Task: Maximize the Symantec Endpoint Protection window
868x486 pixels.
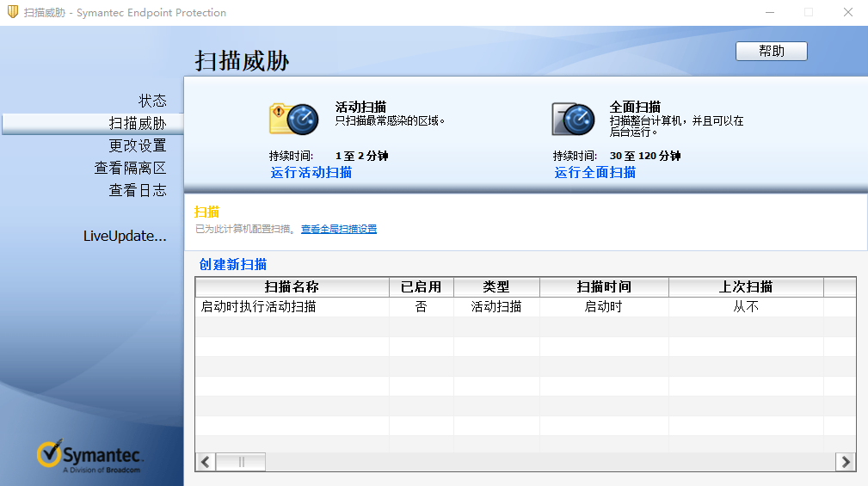Action: (809, 13)
